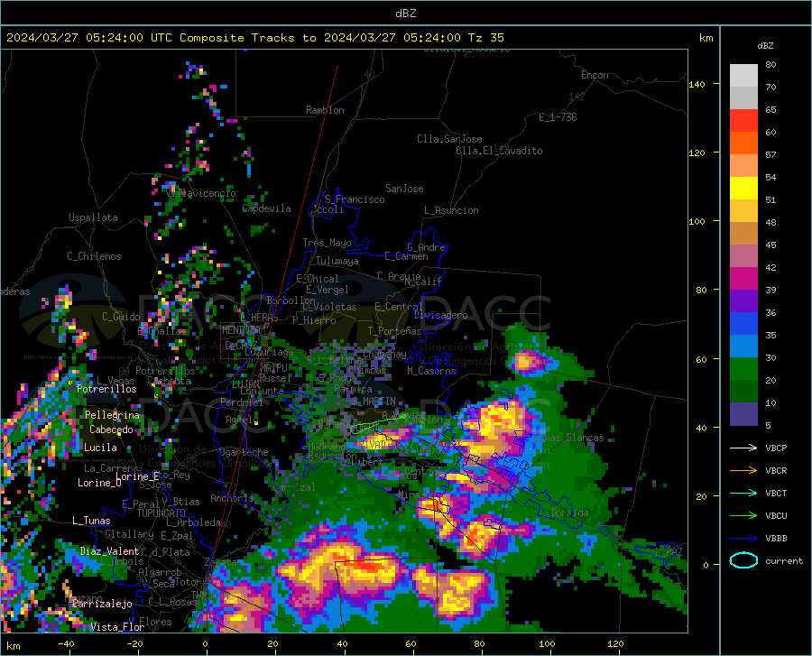Click the 45 dBZ brown color swatch
Image resolution: width=812 pixels, height=656 pixels.
[x=743, y=234]
